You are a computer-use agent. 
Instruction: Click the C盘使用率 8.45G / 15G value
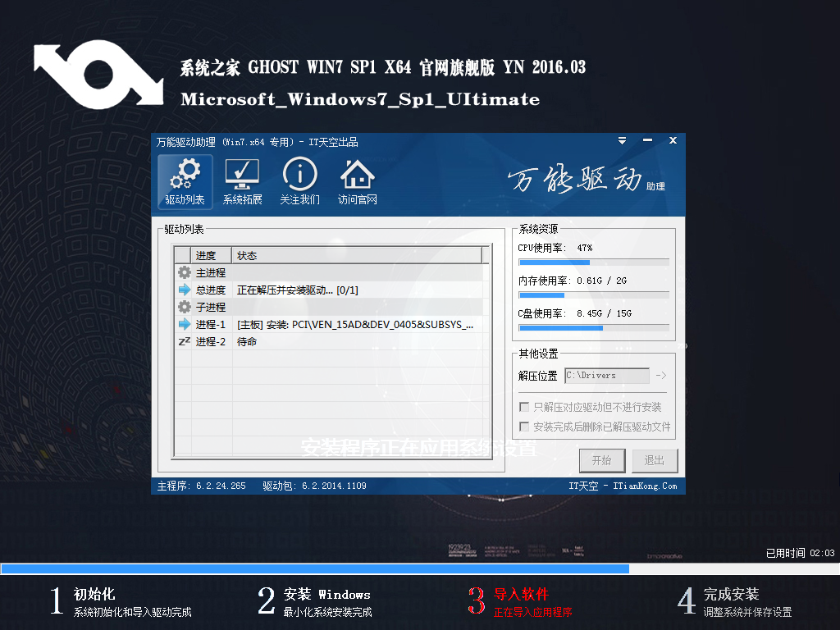(x=605, y=313)
